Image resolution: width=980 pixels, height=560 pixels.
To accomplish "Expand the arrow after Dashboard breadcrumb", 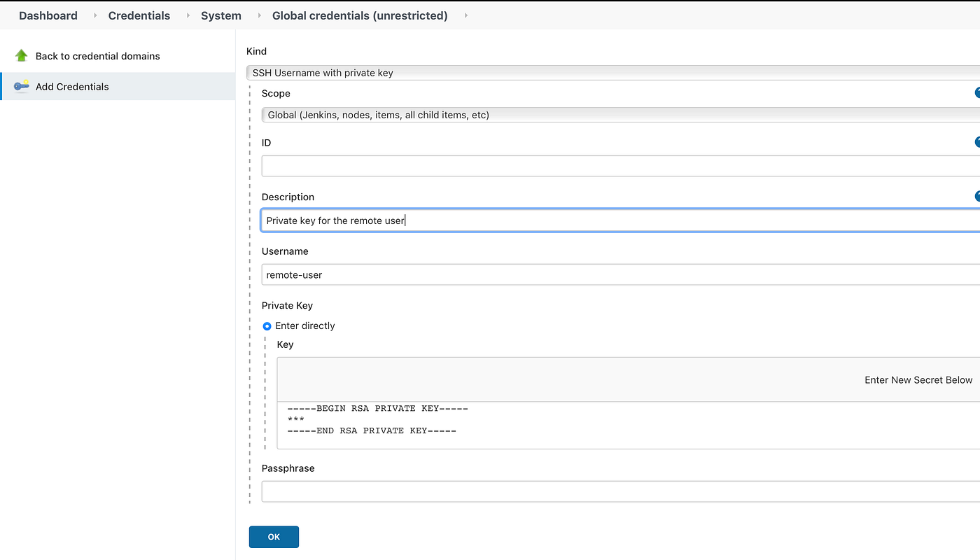I will [94, 15].
